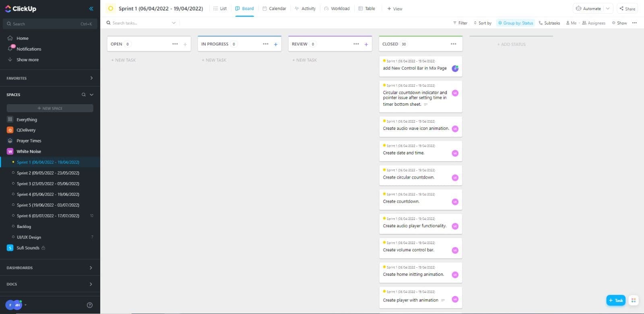Add task with plus in In Progress column

pyautogui.click(x=276, y=44)
